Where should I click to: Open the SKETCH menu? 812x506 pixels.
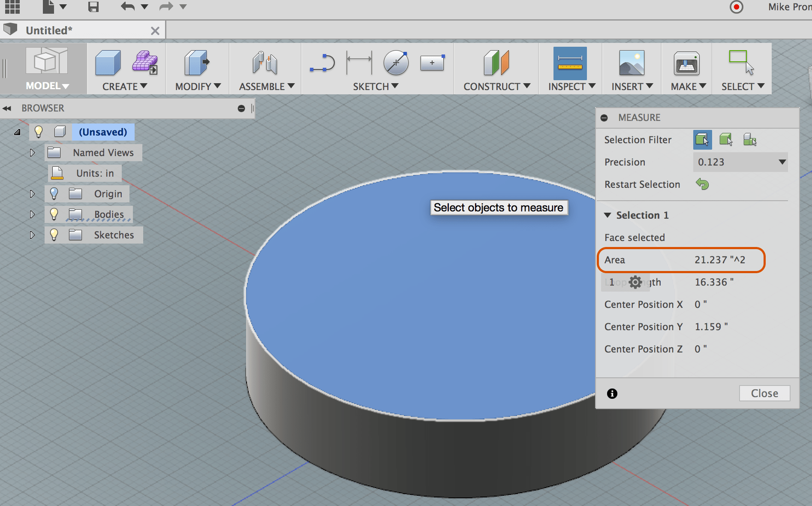[376, 87]
